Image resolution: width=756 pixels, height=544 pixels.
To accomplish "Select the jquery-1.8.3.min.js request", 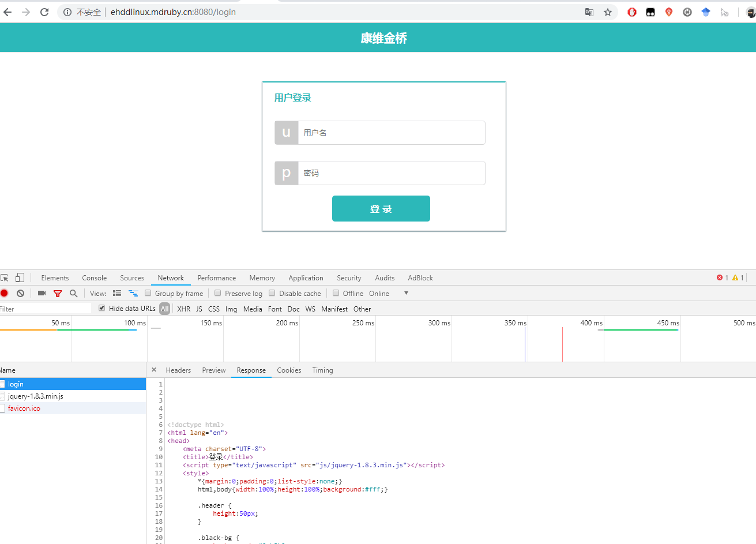I will (x=73, y=396).
